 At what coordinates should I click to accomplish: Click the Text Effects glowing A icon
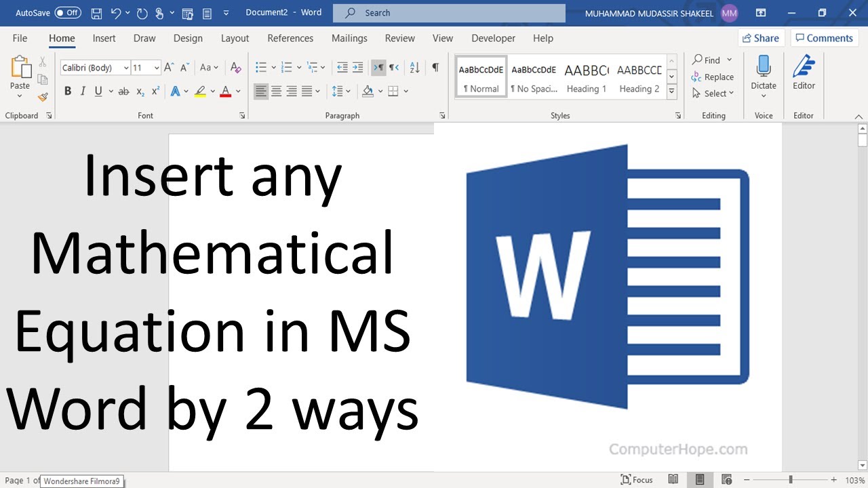pos(174,91)
